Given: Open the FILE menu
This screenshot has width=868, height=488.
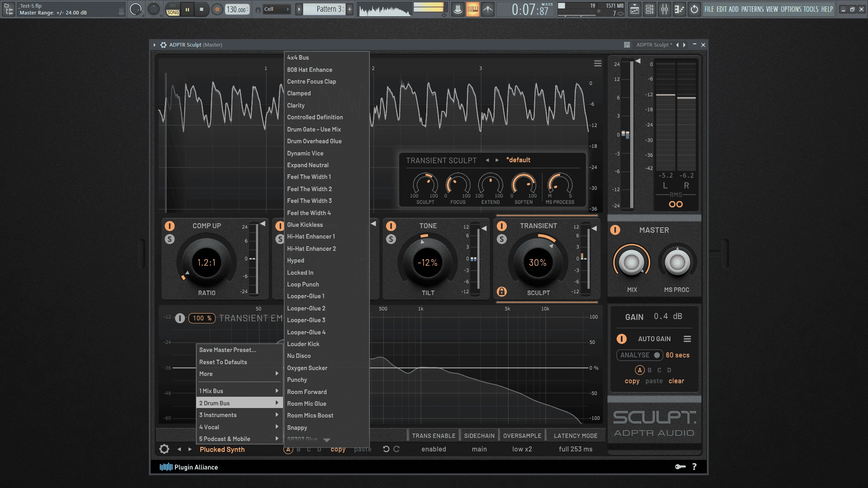Looking at the screenshot, I should pos(709,9).
